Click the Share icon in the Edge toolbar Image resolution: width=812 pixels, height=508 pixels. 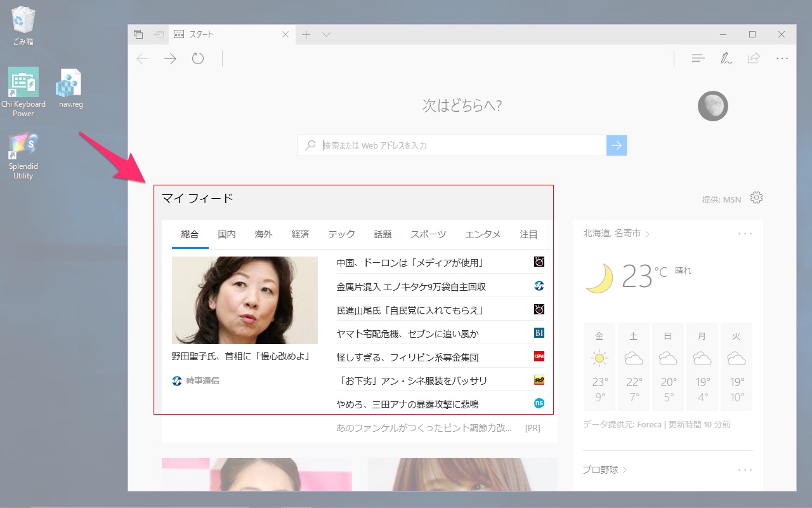click(754, 58)
